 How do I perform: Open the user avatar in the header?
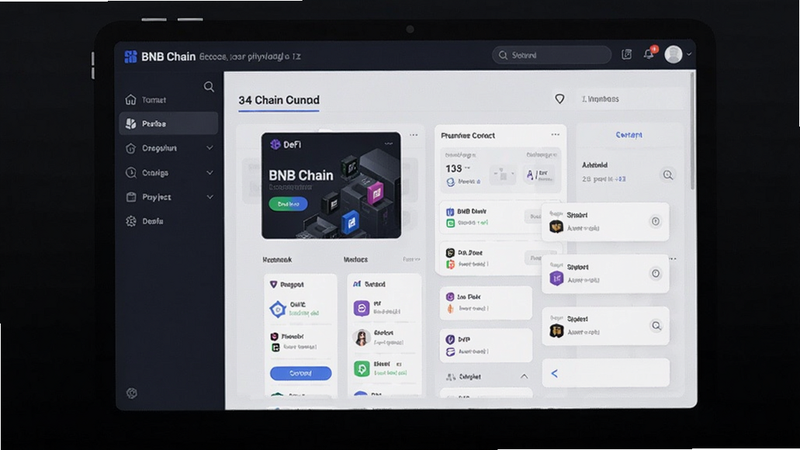pos(673,54)
